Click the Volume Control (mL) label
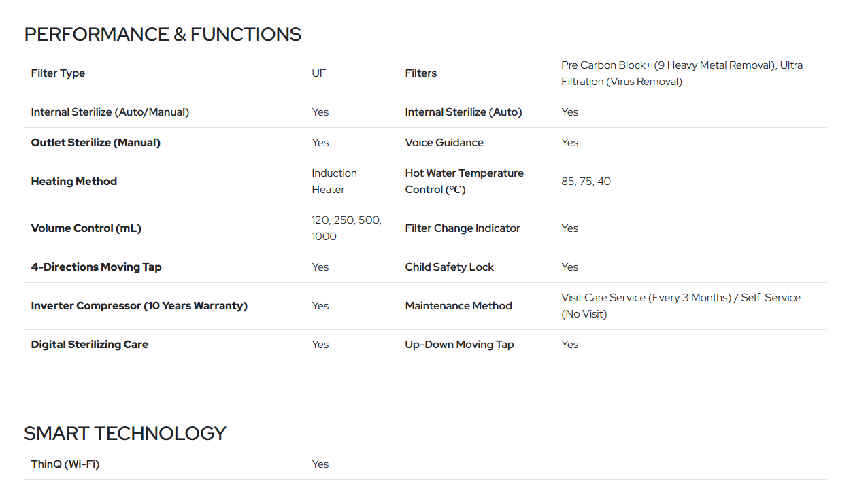The width and height of the screenshot is (868, 495). point(86,228)
